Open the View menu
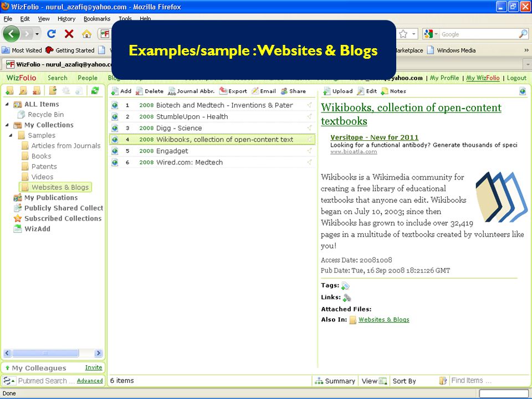Viewport: 532px width, 399px height. [x=44, y=19]
